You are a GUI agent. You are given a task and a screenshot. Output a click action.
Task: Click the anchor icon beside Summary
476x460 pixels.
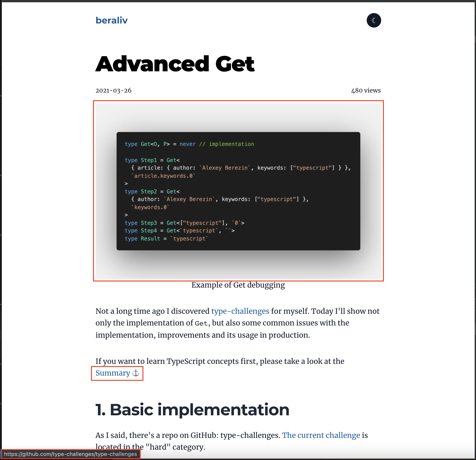[x=136, y=373]
